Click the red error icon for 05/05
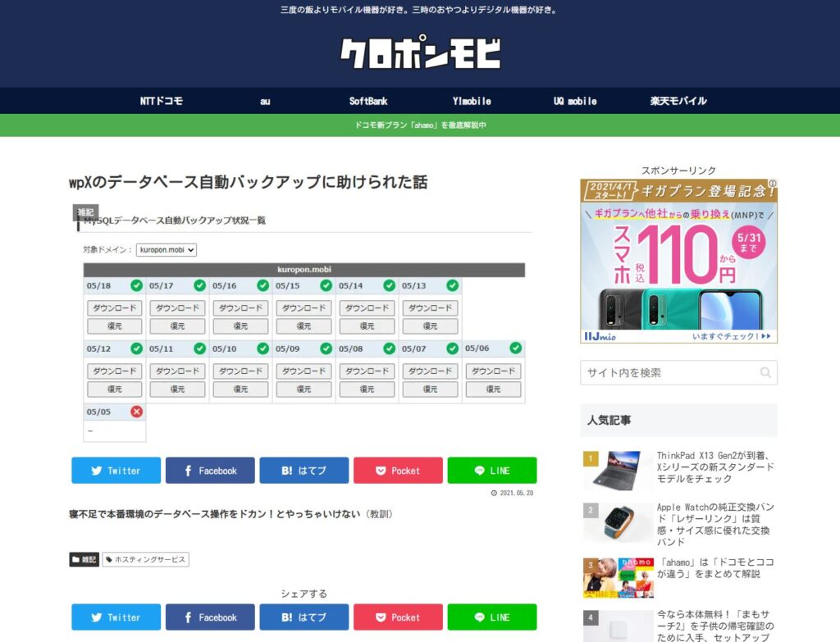Image resolution: width=840 pixels, height=642 pixels. 137,412
